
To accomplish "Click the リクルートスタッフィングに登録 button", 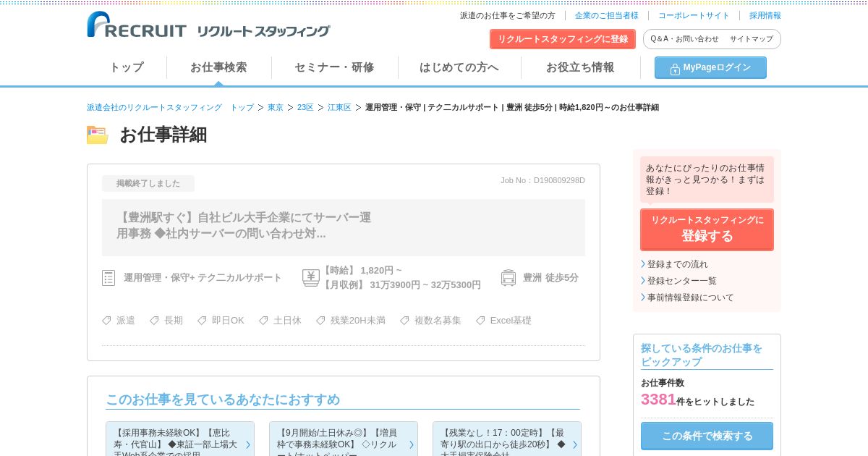I will (x=563, y=39).
